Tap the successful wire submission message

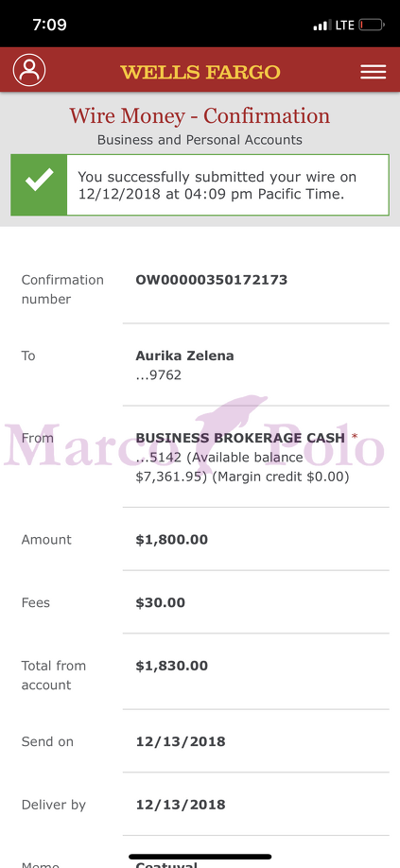[x=217, y=185]
